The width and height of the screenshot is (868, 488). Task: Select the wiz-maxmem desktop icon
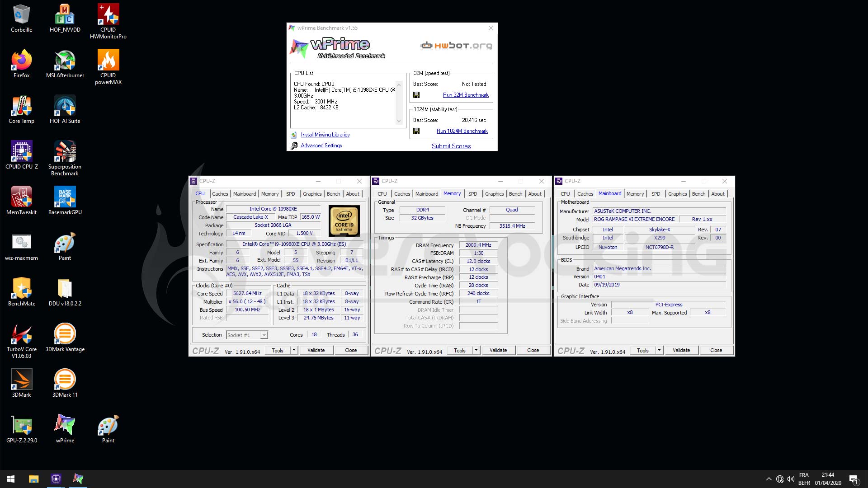[21, 247]
